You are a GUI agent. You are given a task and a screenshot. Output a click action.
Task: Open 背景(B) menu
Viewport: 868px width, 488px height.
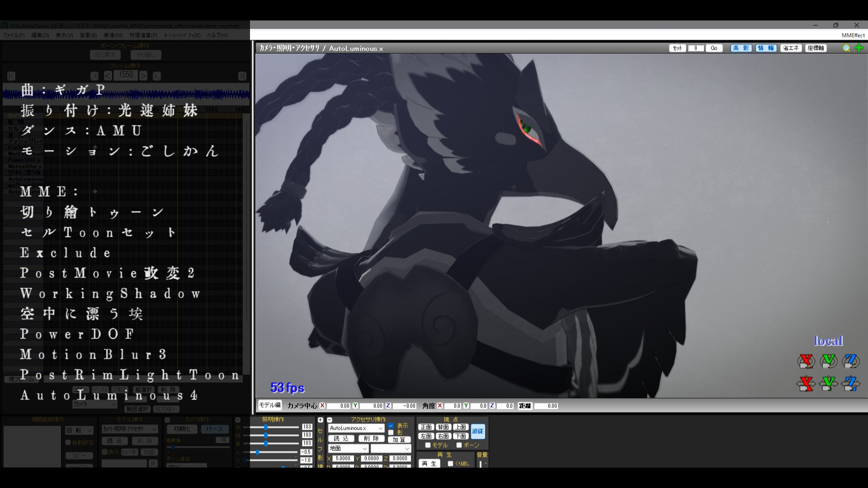pyautogui.click(x=88, y=35)
